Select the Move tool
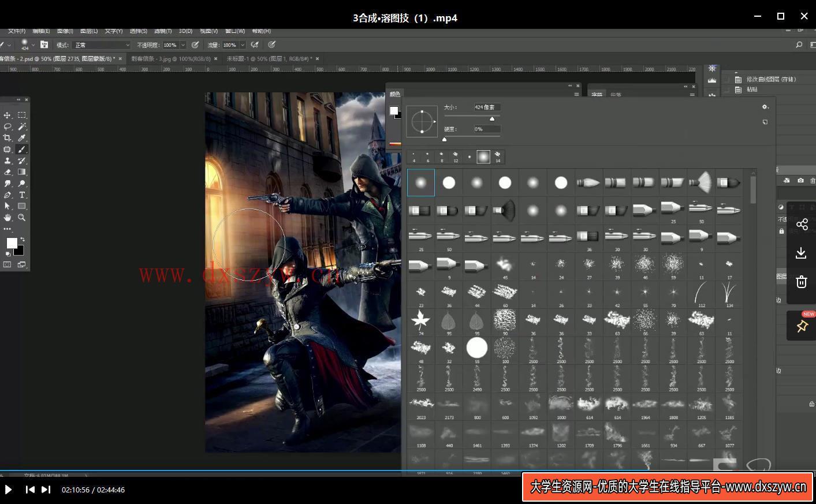 pyautogui.click(x=8, y=115)
